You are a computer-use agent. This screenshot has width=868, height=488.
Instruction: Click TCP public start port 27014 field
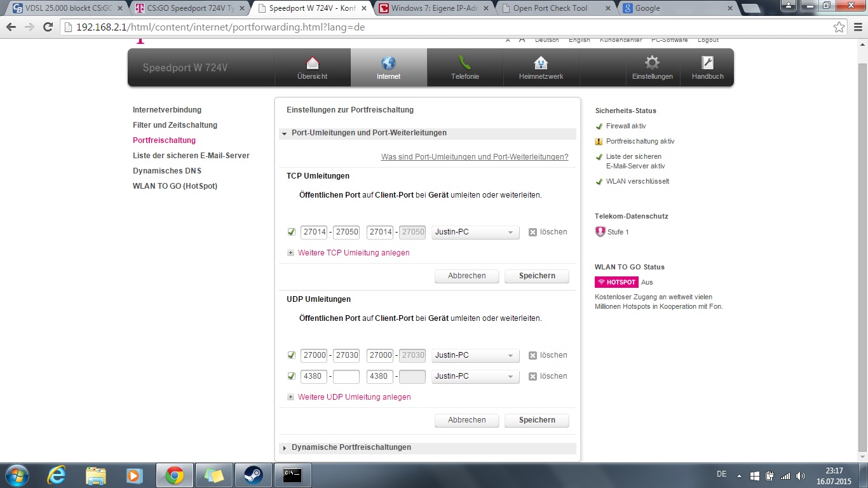click(x=314, y=233)
